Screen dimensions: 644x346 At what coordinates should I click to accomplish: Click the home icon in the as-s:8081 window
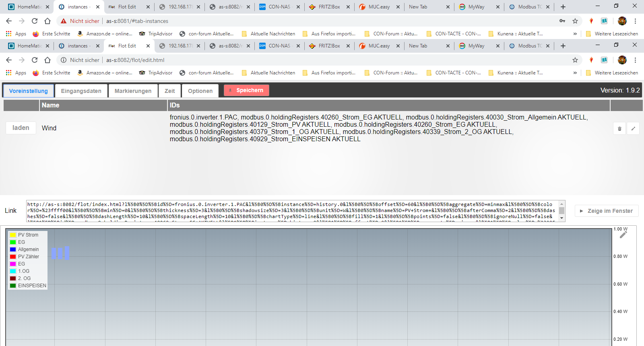(47, 21)
